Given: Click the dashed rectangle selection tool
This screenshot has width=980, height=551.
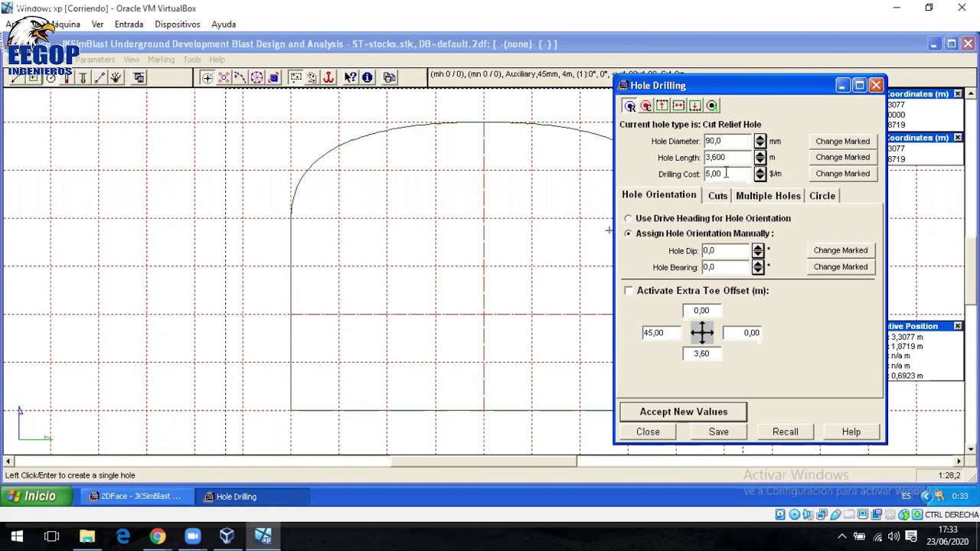Looking at the screenshot, I should coord(296,77).
